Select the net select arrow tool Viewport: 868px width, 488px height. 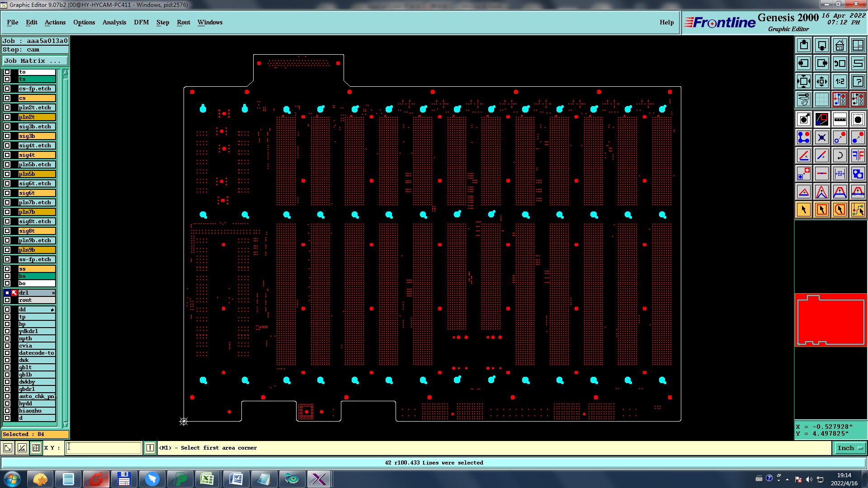pos(858,210)
